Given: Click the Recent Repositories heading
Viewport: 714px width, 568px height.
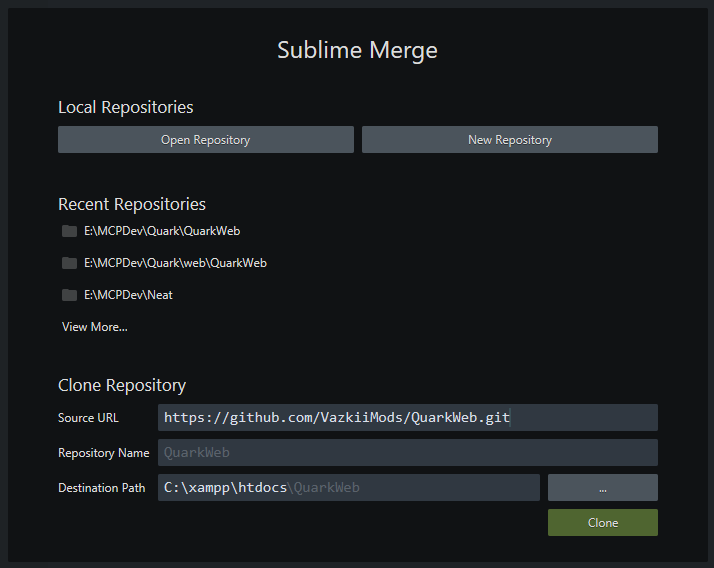Looking at the screenshot, I should (132, 204).
